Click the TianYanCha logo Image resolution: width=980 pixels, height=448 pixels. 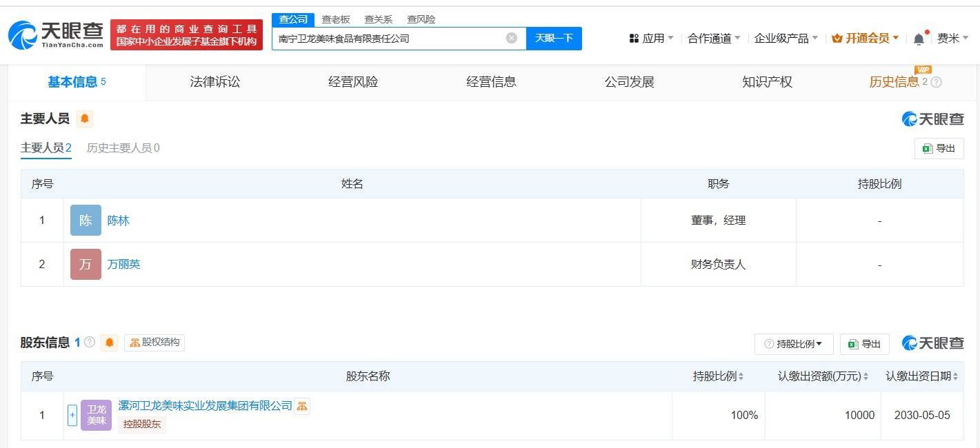tap(57, 34)
